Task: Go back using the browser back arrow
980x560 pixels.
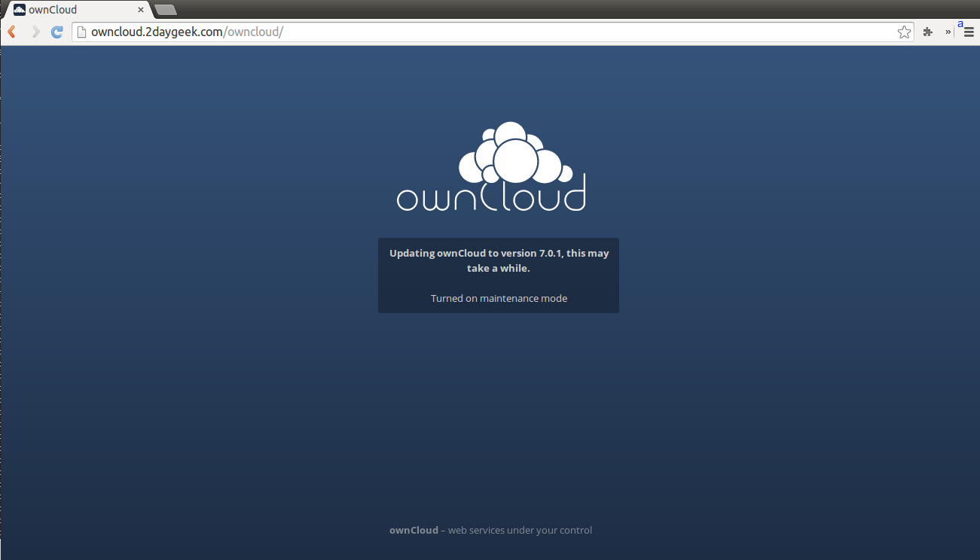Action: tap(12, 32)
